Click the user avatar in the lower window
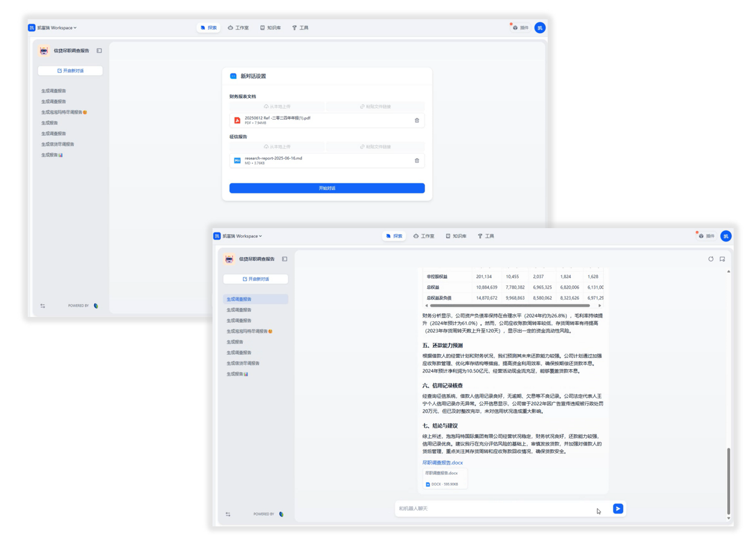 point(726,236)
